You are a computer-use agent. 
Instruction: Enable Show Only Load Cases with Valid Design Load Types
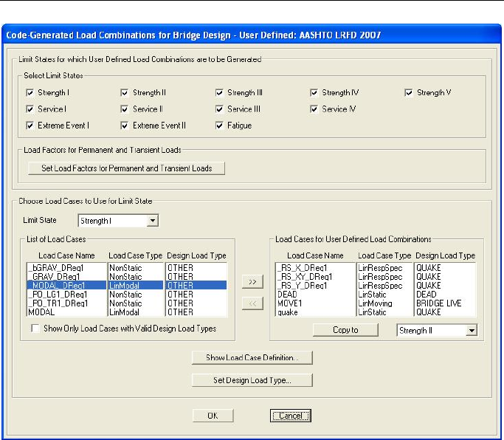pyautogui.click(x=35, y=329)
